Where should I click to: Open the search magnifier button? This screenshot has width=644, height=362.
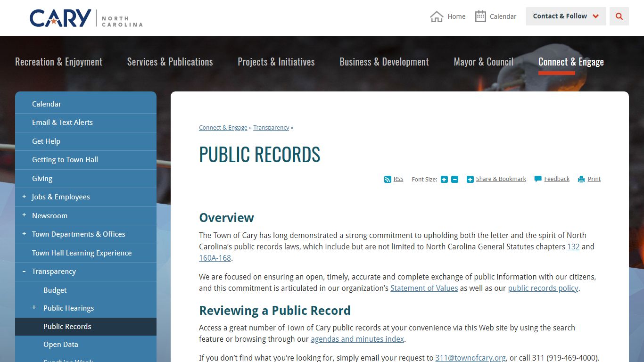click(619, 16)
